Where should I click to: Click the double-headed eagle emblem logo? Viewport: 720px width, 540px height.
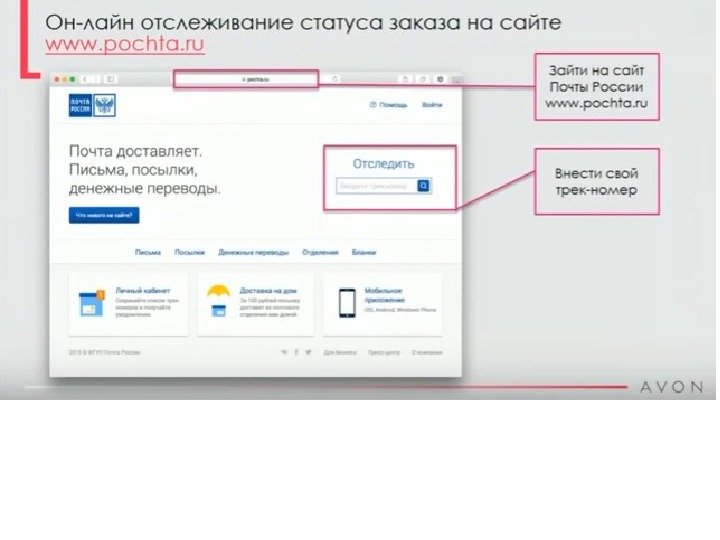(x=105, y=105)
